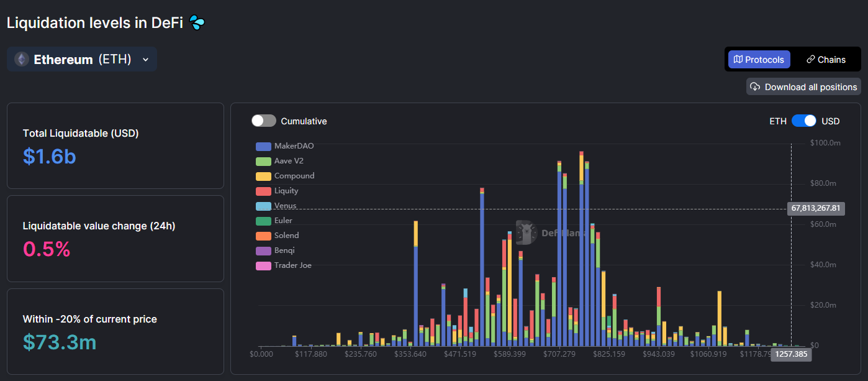Click the Liquidation levels in DeFi title
The width and height of the screenshot is (868, 381).
[x=94, y=23]
